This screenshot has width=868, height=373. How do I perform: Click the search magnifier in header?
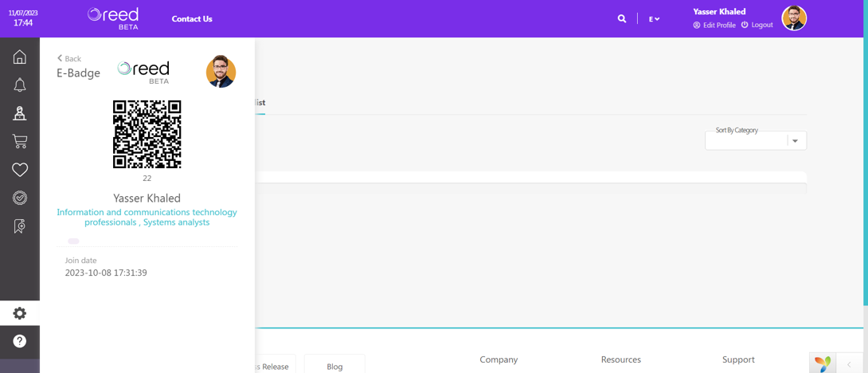(622, 19)
